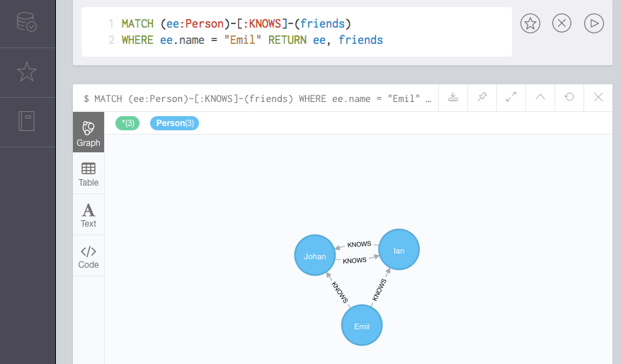Switch to the Code view tab
The image size is (621, 364).
click(89, 256)
